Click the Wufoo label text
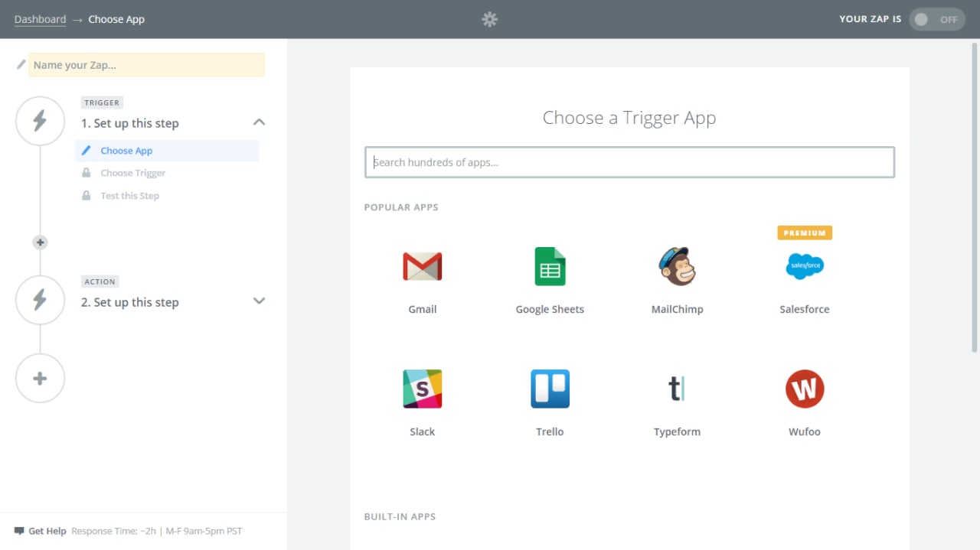Screen dimensions: 980x550 [805, 431]
